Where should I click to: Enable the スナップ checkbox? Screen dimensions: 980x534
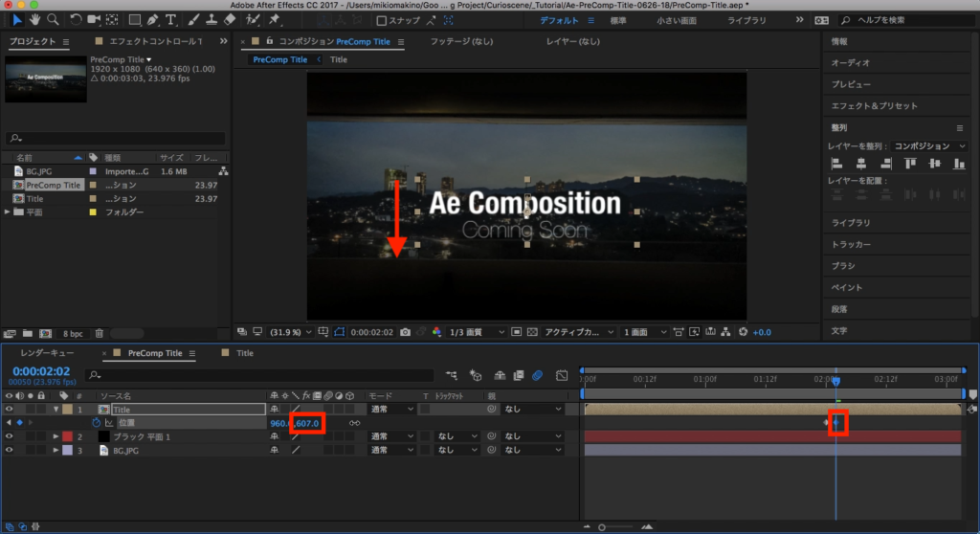pos(382,20)
